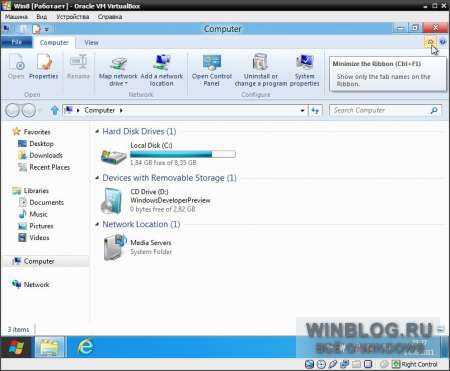This screenshot has height=371, width=450.
Task: Click the address bar path field
Action: pyautogui.click(x=185, y=110)
